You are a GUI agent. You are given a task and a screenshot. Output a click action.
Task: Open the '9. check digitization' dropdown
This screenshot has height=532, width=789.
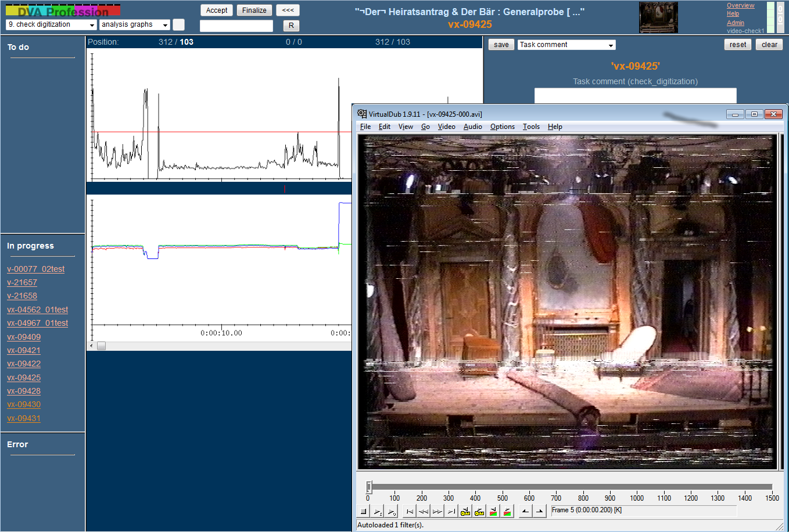[x=51, y=25]
